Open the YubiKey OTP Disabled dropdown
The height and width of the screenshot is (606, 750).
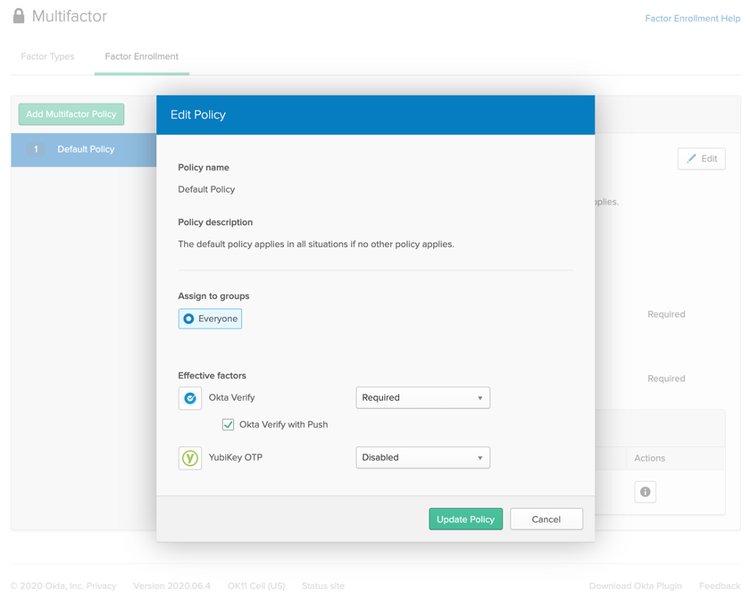[423, 457]
